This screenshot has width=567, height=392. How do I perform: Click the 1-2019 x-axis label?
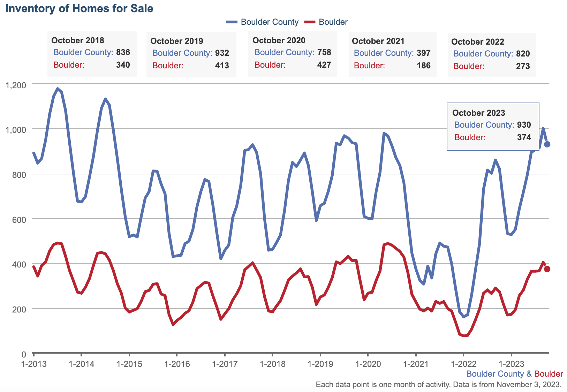(x=320, y=364)
